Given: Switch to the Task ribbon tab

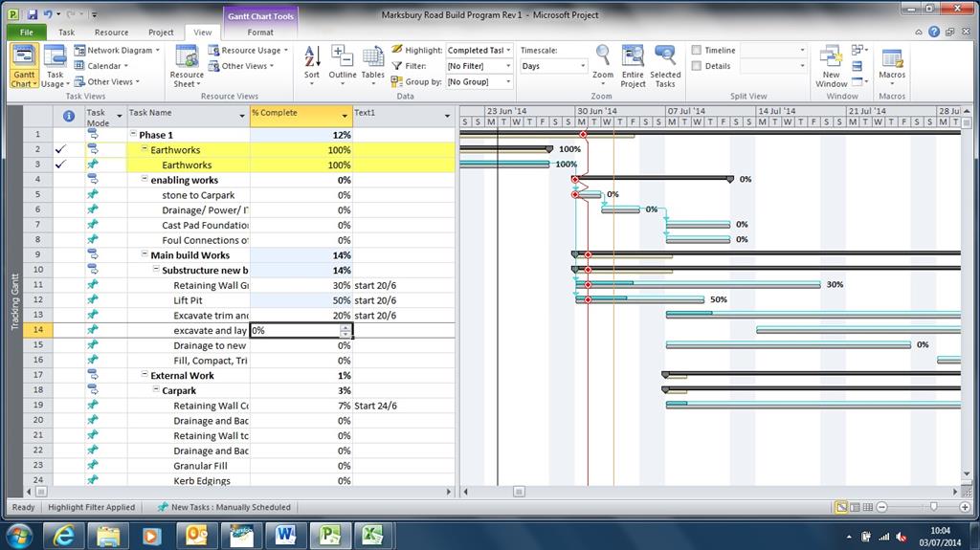Looking at the screenshot, I should 66,33.
